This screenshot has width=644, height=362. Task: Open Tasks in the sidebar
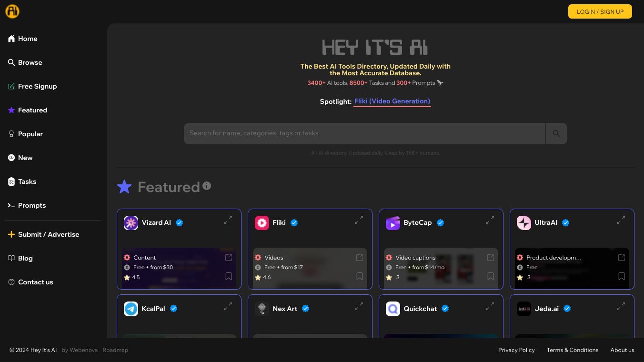click(x=22, y=181)
